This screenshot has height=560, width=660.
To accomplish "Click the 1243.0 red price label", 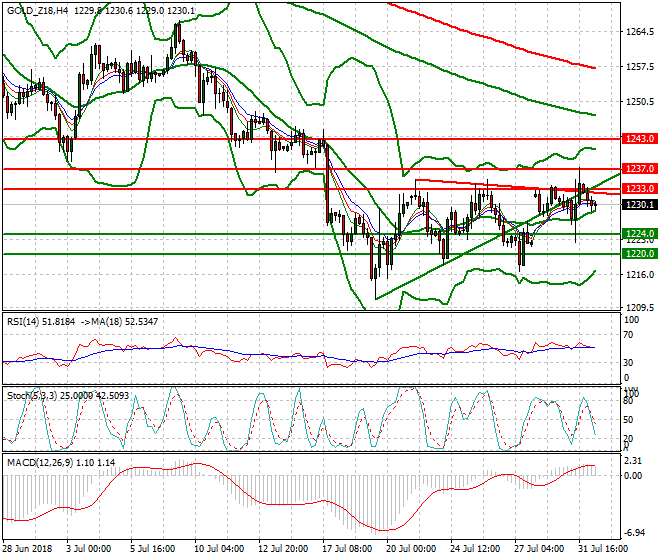I will pos(639,139).
